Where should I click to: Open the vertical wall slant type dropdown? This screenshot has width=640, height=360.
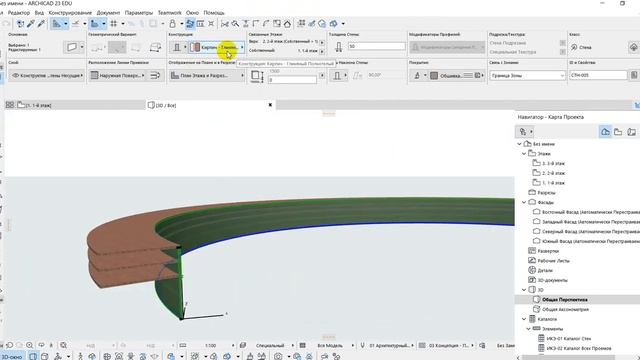340,76
